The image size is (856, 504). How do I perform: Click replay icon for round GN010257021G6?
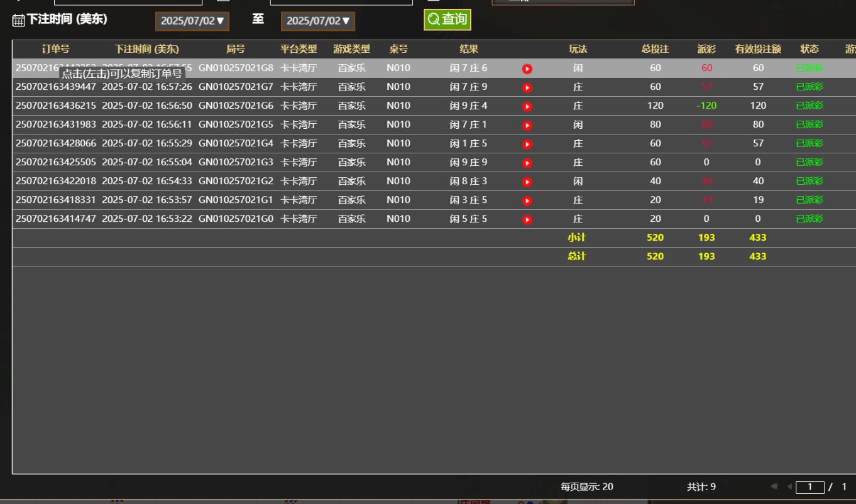point(527,106)
